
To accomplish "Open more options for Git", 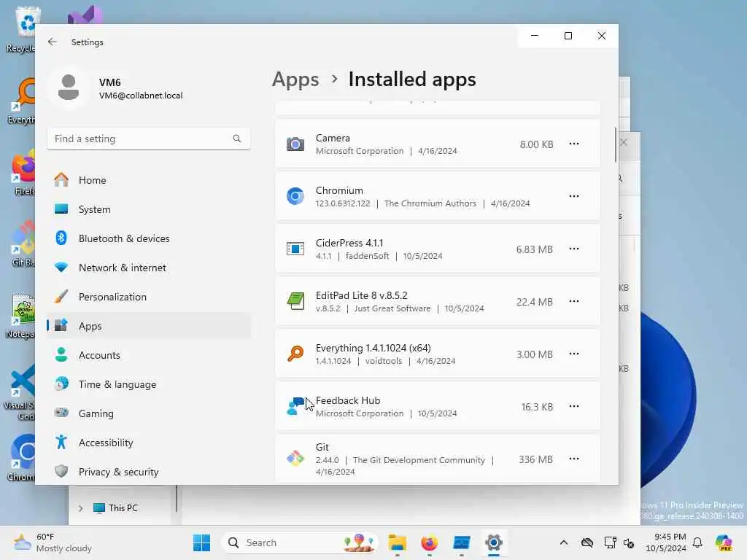I will [574, 459].
